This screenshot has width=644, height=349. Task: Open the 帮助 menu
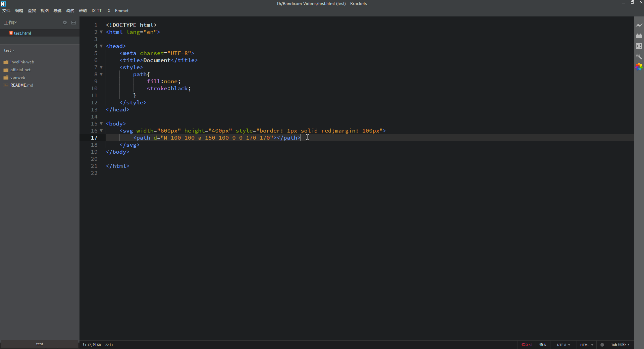[x=83, y=11]
